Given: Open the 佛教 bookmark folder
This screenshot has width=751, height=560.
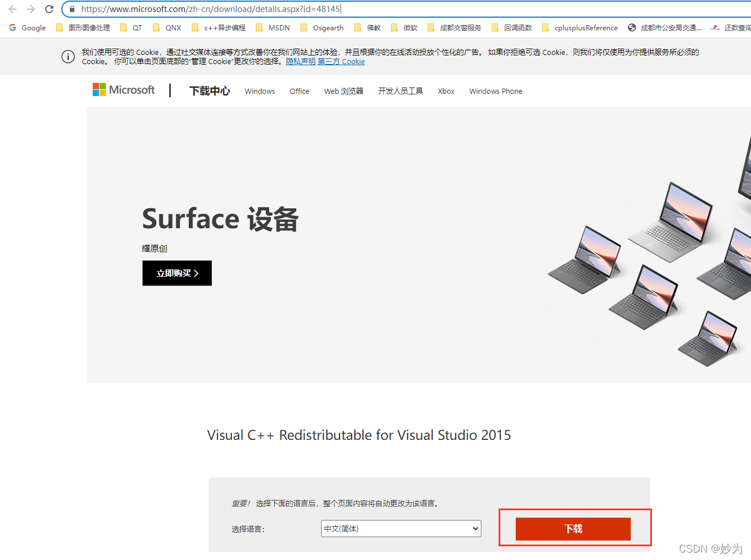Looking at the screenshot, I should [367, 27].
